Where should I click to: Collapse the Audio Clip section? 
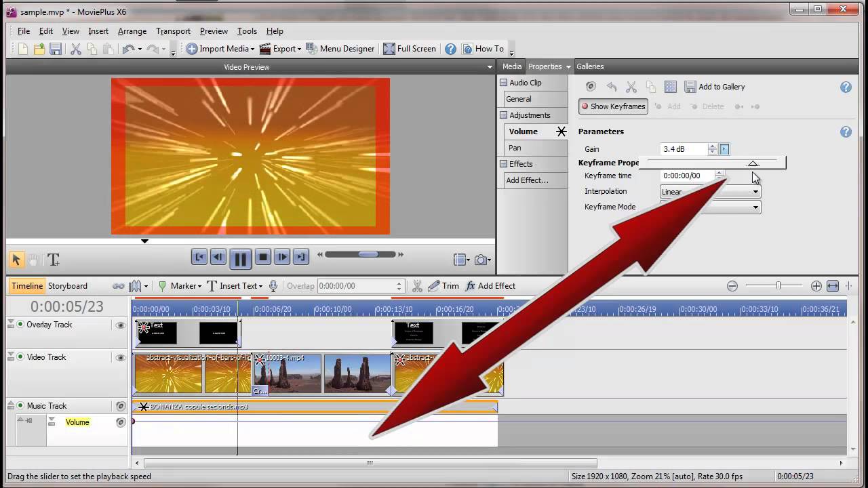(x=504, y=83)
